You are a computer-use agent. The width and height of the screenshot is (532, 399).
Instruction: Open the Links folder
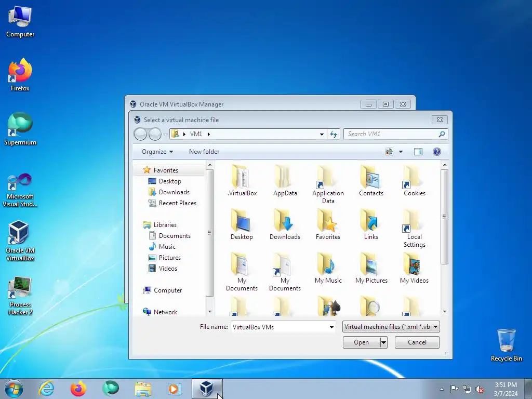pyautogui.click(x=371, y=224)
